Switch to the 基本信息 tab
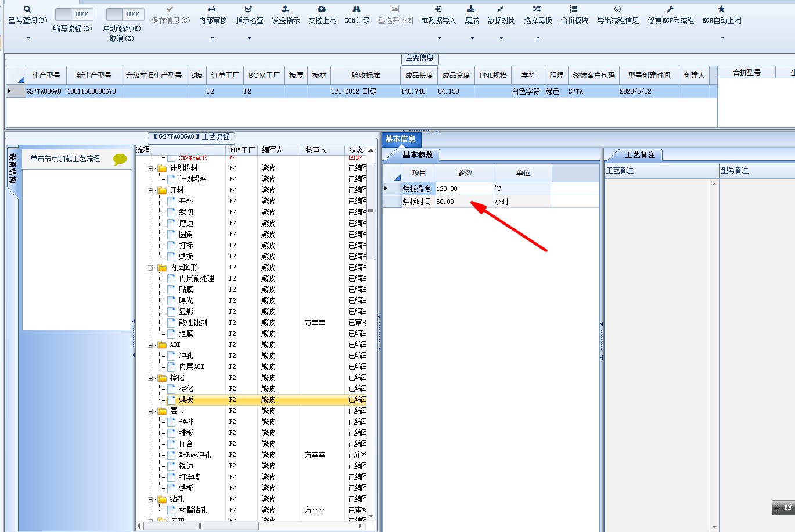This screenshot has height=532, width=795. 401,139
